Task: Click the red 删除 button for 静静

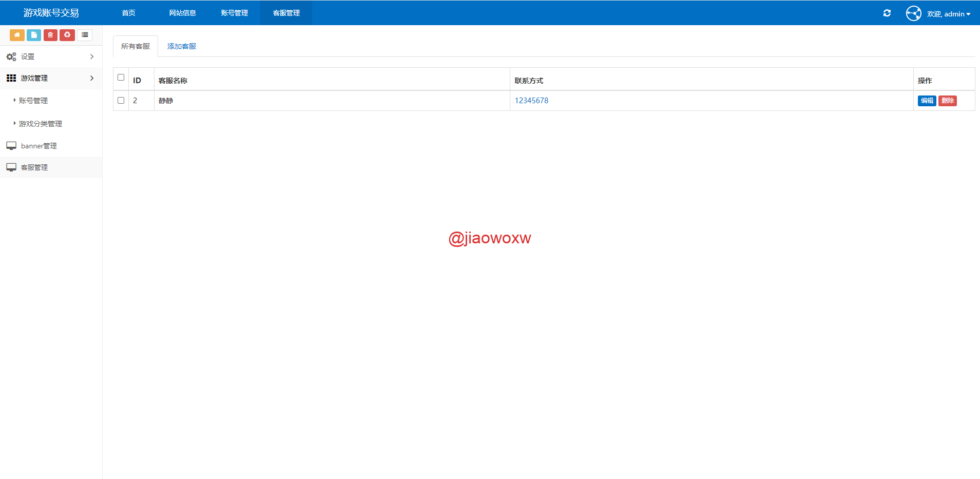Action: click(948, 101)
